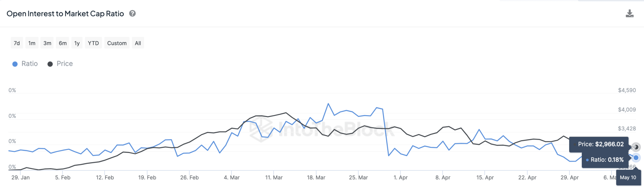Click the download arrow symbol in the top-right corner
644x192 pixels.
[630, 13]
